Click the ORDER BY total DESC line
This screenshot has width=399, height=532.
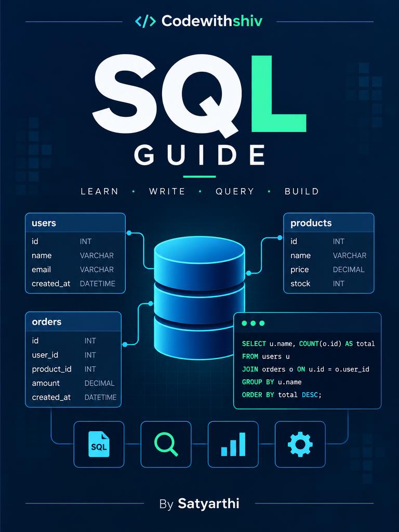coord(281,395)
